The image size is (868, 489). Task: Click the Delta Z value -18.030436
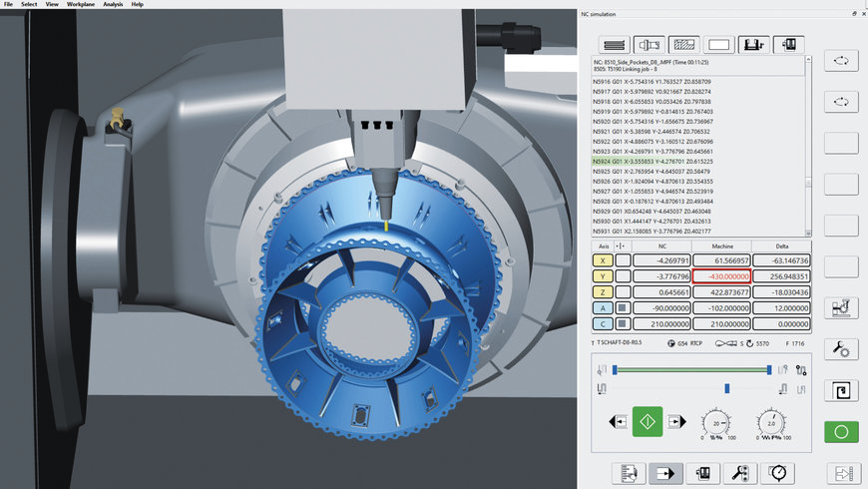coord(781,291)
